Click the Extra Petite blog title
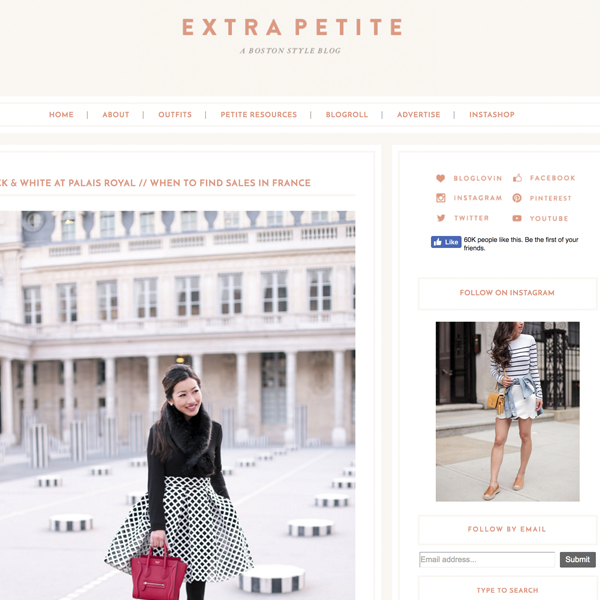This screenshot has width=600, height=600. tap(292, 27)
